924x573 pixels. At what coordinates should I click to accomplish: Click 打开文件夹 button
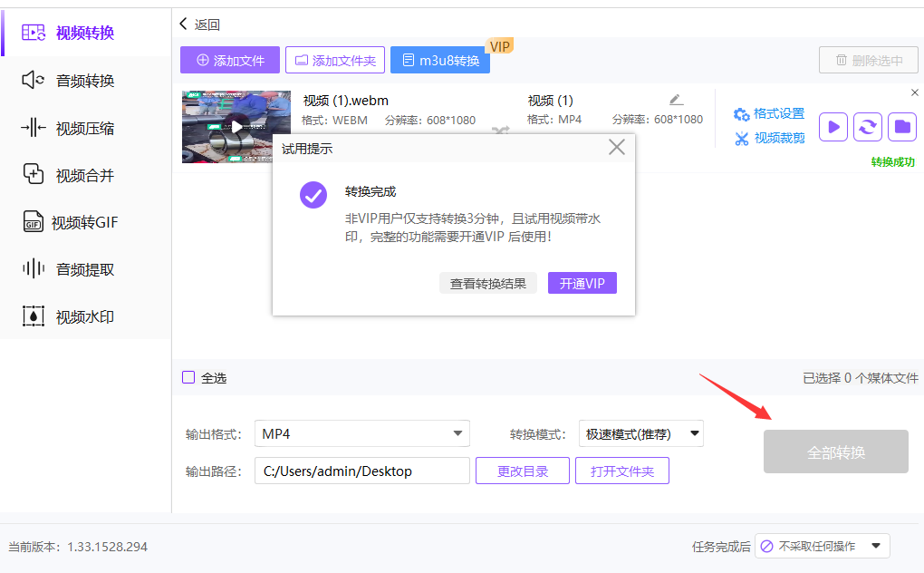click(622, 471)
